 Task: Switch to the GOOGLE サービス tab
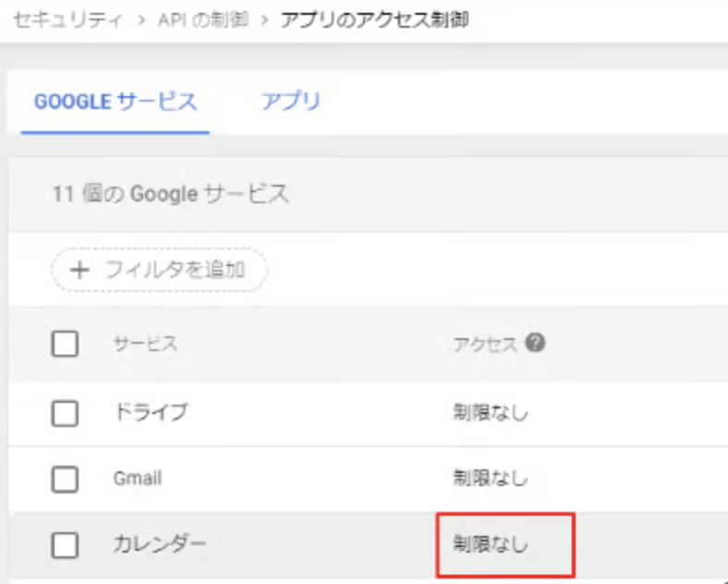[x=115, y=101]
